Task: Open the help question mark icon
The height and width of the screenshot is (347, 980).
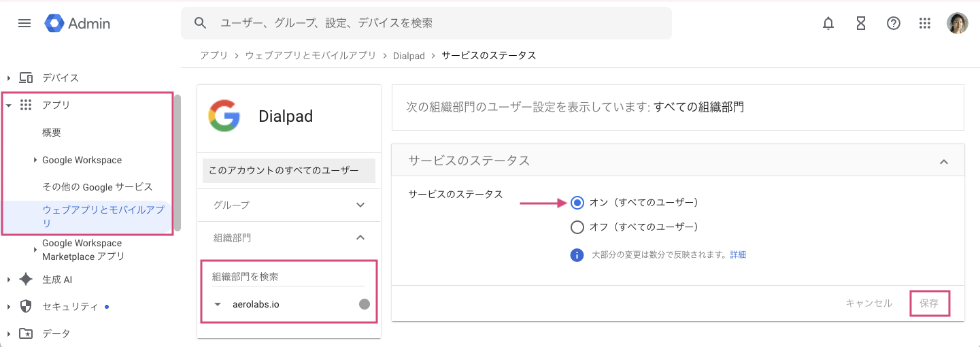Action: pos(894,23)
